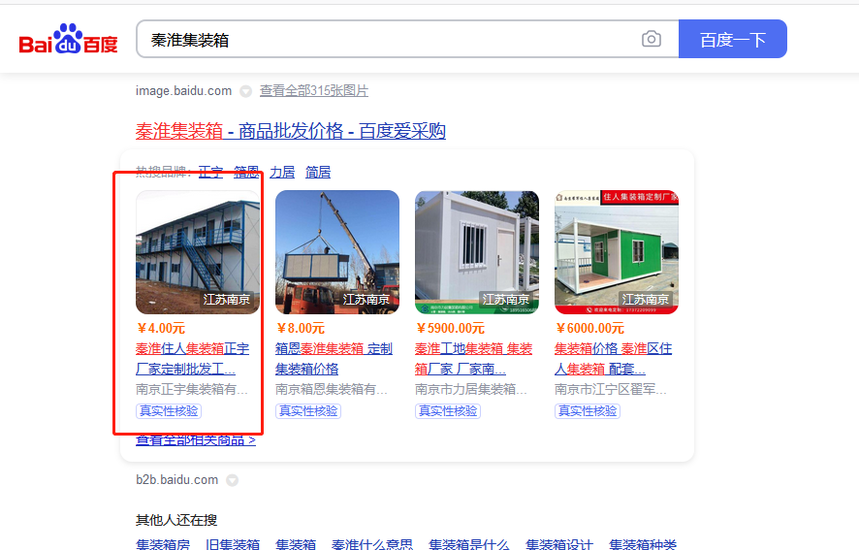
Task: Open 查看全部315张图片 link
Action: [313, 90]
